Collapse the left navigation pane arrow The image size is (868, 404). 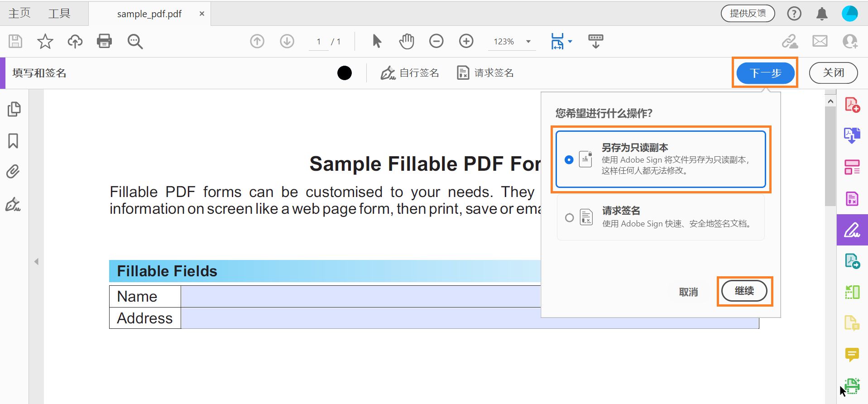(x=36, y=262)
